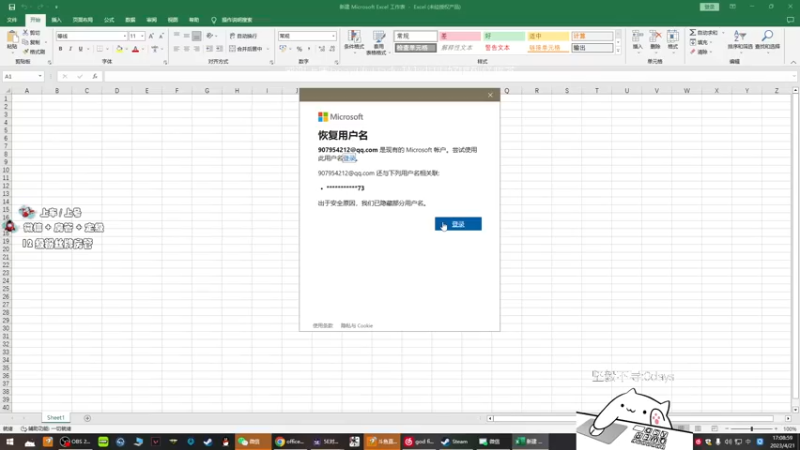Click the Copy icon in the ribbon

26,42
